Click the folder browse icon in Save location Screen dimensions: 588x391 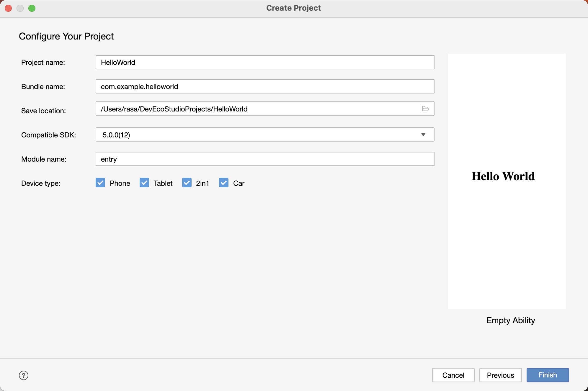425,109
